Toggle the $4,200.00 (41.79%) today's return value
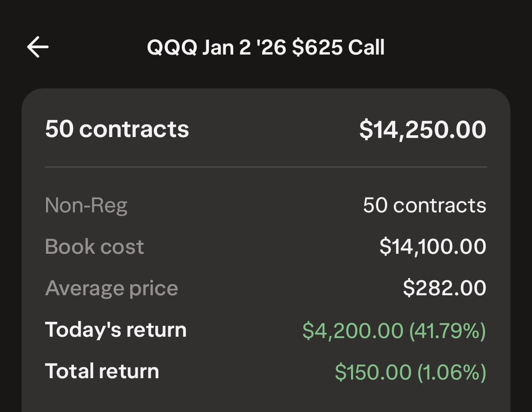Image resolution: width=532 pixels, height=412 pixels. click(x=393, y=330)
